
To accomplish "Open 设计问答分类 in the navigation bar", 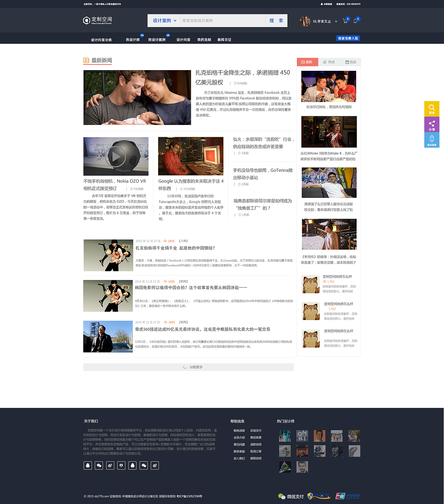I will (x=101, y=40).
